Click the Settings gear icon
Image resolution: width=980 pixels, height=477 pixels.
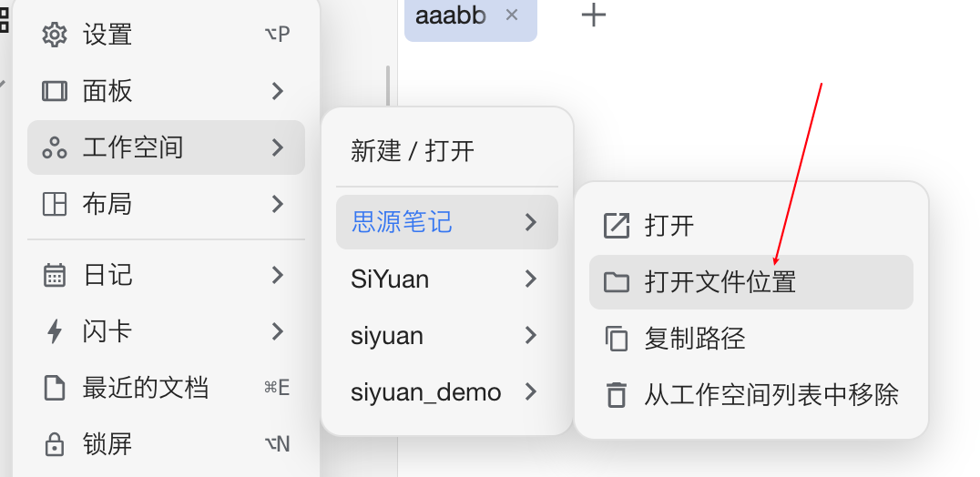pyautogui.click(x=55, y=35)
